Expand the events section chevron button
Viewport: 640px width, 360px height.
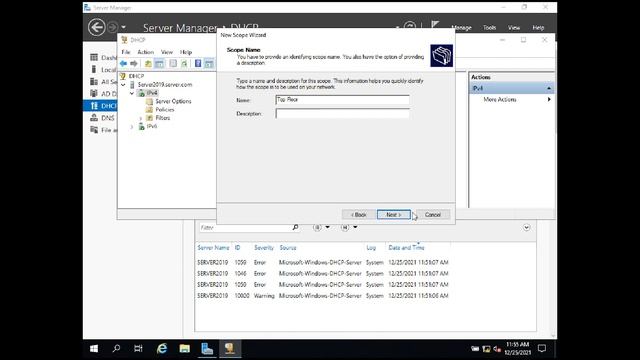tap(527, 227)
